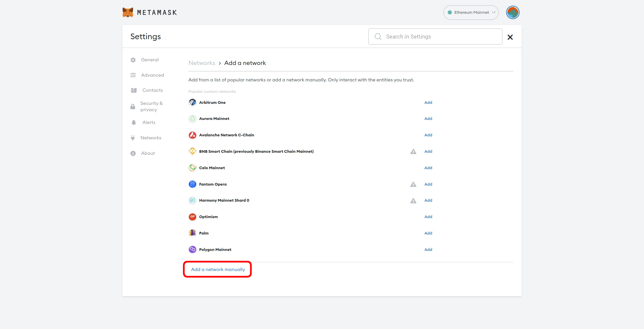
Task: Add the Palm network
Action: pos(428,233)
